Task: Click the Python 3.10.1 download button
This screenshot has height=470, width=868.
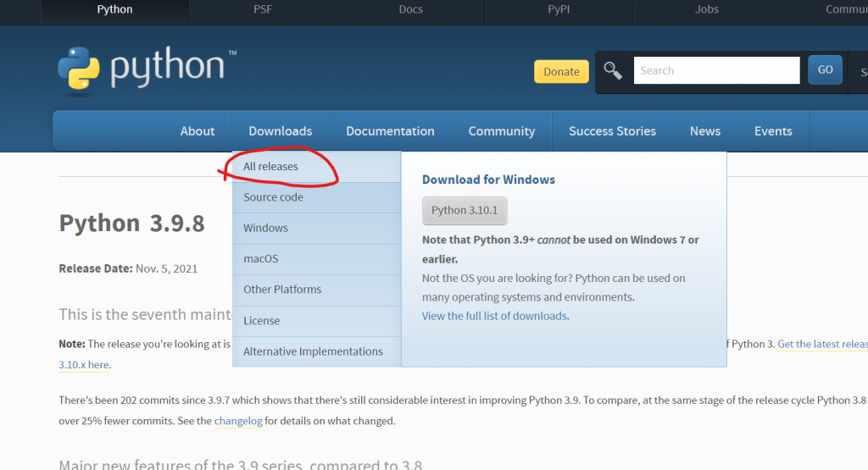Action: (465, 211)
